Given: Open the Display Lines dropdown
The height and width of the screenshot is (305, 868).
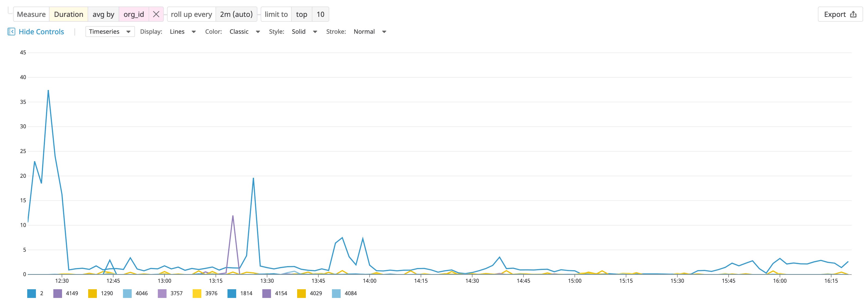Looking at the screenshot, I should click(182, 31).
